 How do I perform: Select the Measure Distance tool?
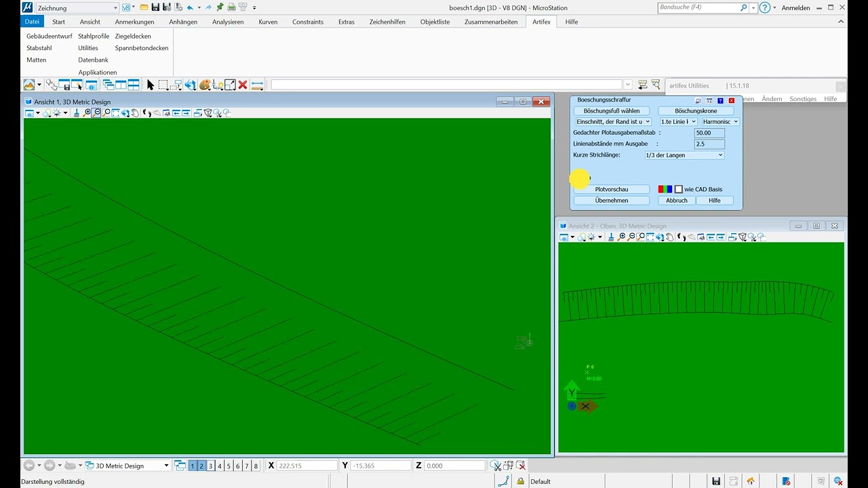[257, 85]
